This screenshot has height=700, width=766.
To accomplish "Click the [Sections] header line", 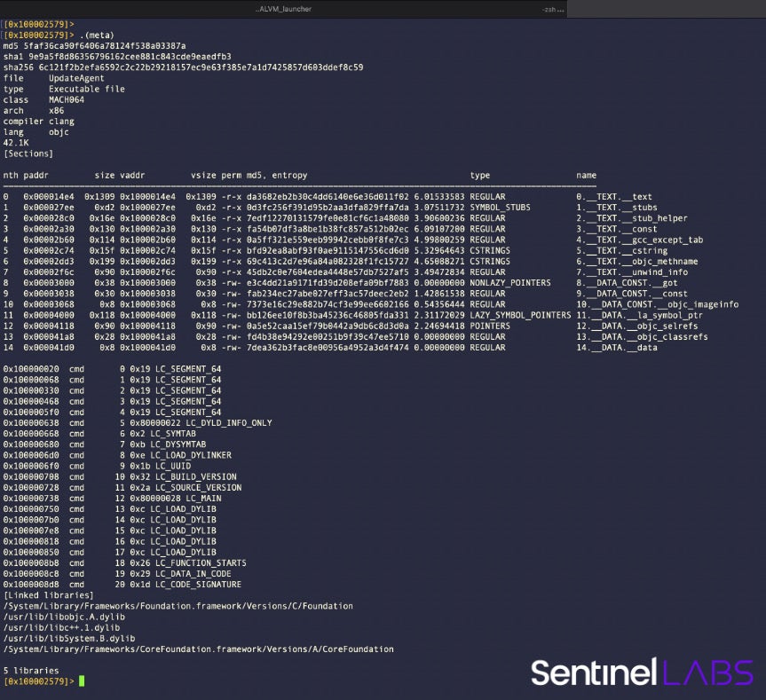I will [x=28, y=153].
